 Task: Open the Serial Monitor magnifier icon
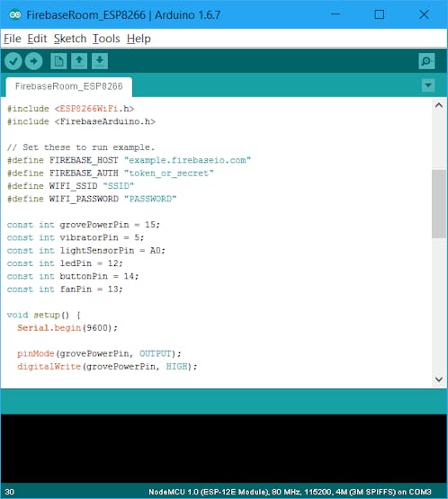[x=426, y=61]
